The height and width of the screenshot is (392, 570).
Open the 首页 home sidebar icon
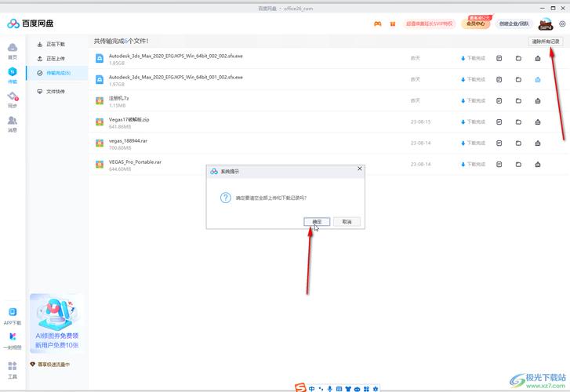click(13, 51)
